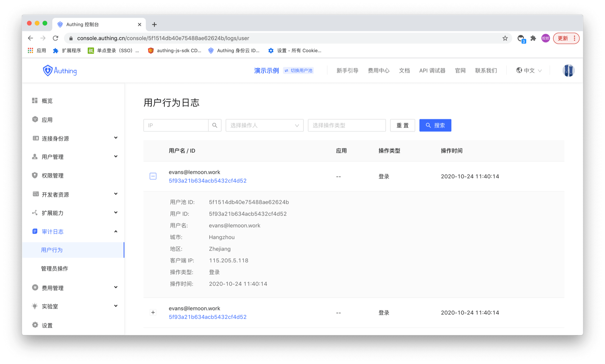Collapse the expanded first log row
Screen dimensions: 605x364
tap(153, 176)
